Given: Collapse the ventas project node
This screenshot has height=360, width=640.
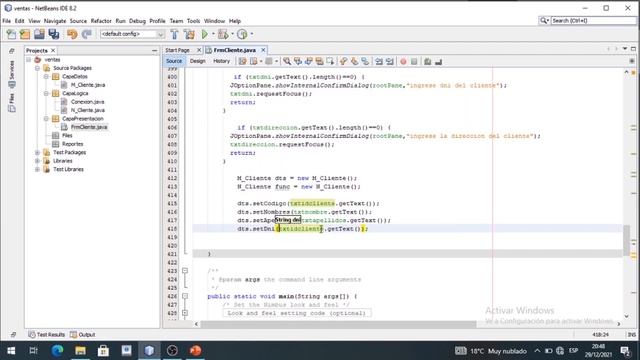Looking at the screenshot, I should point(29,60).
